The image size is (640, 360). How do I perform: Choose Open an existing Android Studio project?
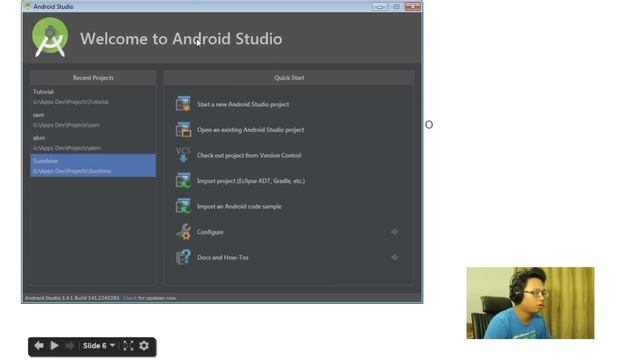click(250, 130)
